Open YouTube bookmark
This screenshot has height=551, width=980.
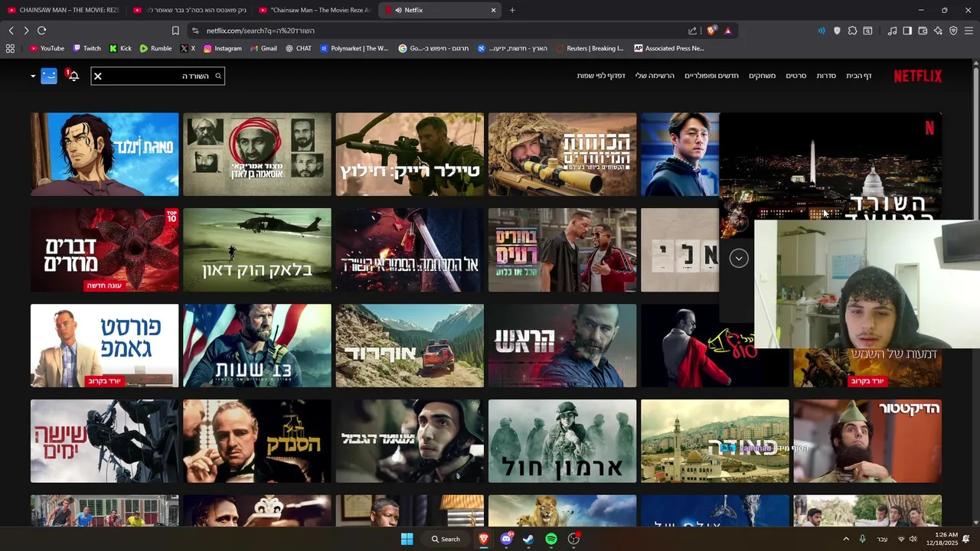click(47, 48)
